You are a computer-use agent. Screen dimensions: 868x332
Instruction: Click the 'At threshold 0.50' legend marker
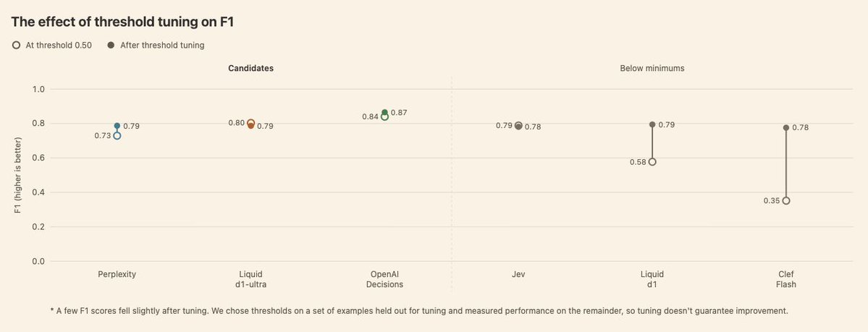pyautogui.click(x=16, y=46)
